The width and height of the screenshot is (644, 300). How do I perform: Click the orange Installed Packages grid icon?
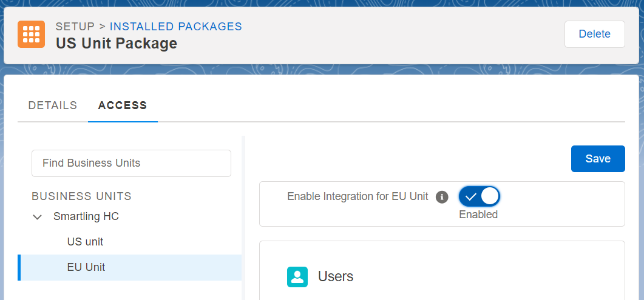pos(31,35)
